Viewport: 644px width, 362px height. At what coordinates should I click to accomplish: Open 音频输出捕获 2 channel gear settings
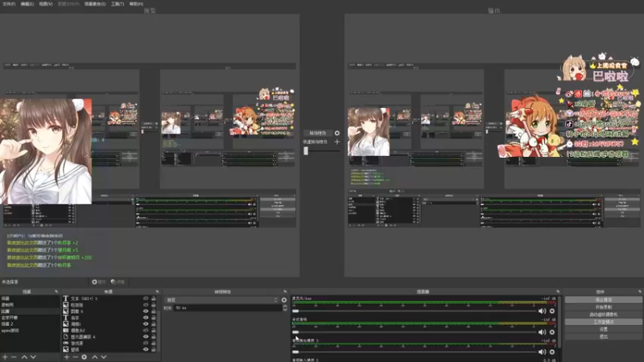pos(552,352)
